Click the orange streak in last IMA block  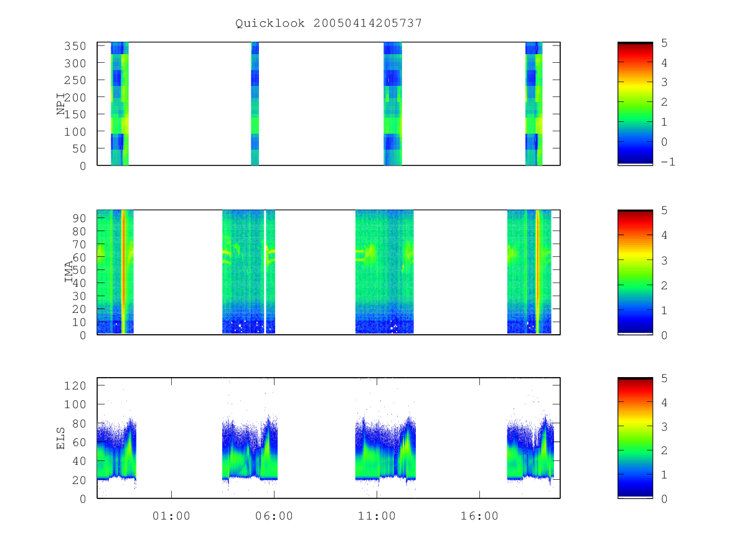tap(537, 272)
